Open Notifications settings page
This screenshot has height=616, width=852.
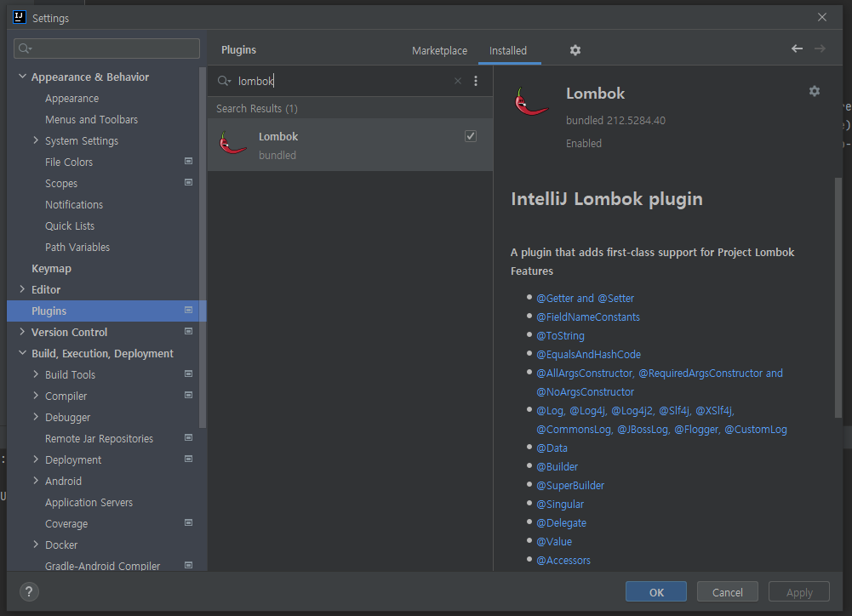click(74, 205)
